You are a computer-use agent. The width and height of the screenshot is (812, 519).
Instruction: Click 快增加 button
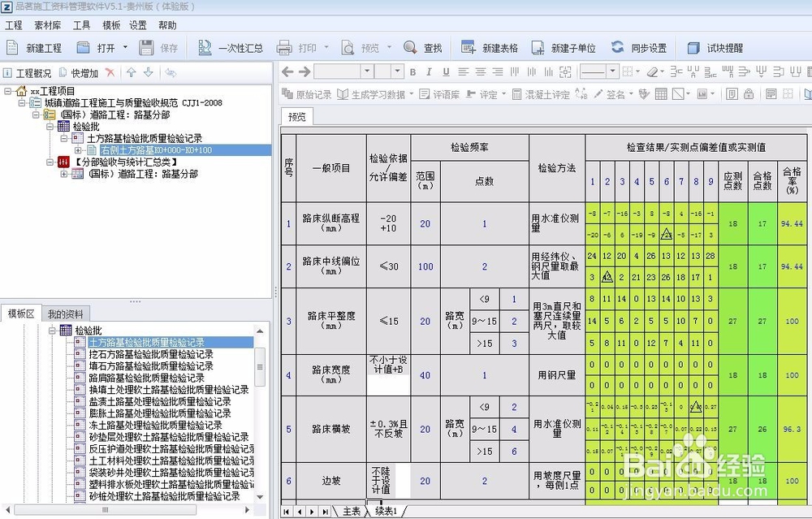point(79,73)
